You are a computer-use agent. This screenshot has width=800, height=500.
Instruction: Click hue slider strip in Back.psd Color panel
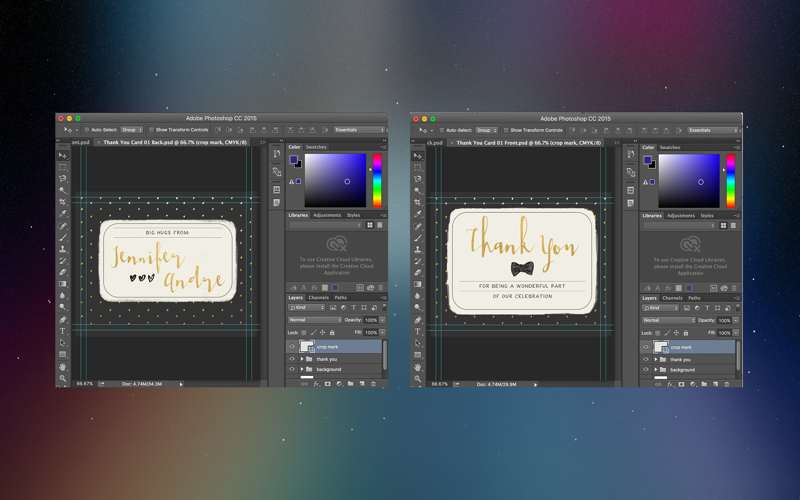coord(377,180)
